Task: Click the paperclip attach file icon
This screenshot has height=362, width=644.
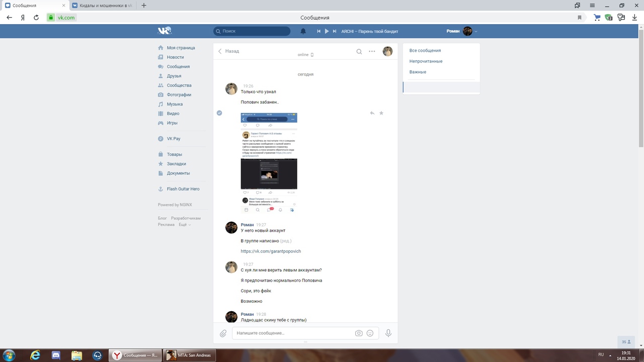Action: point(223,333)
